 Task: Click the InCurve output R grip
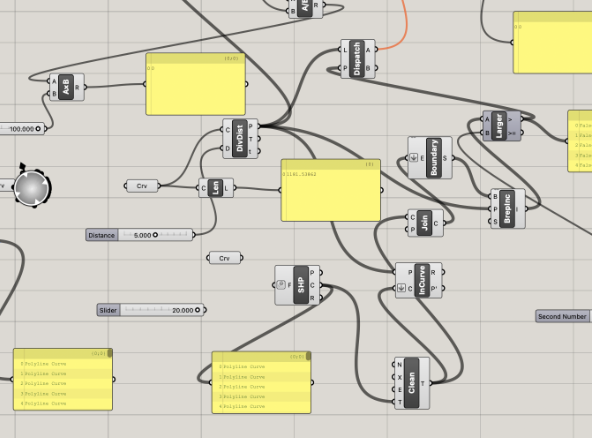click(x=443, y=272)
